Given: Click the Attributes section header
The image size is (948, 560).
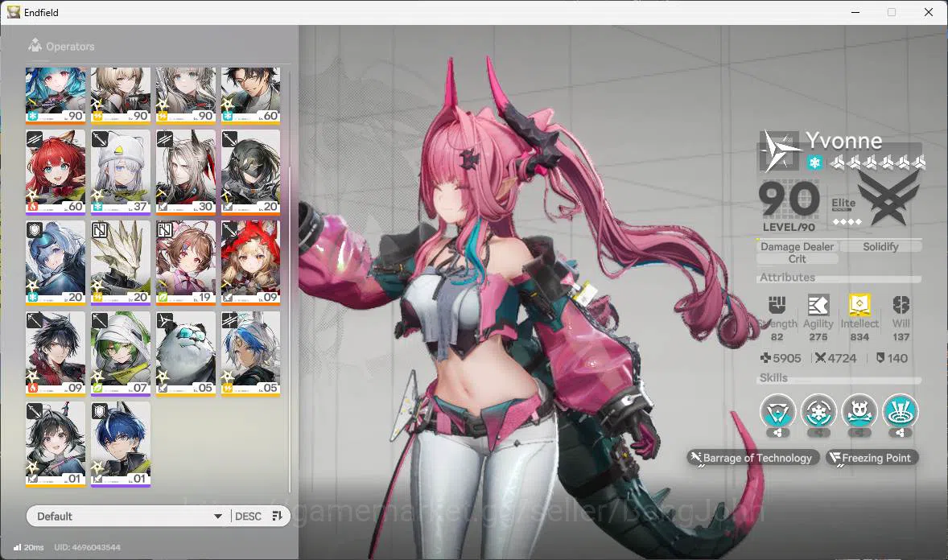Looking at the screenshot, I should [x=787, y=278].
